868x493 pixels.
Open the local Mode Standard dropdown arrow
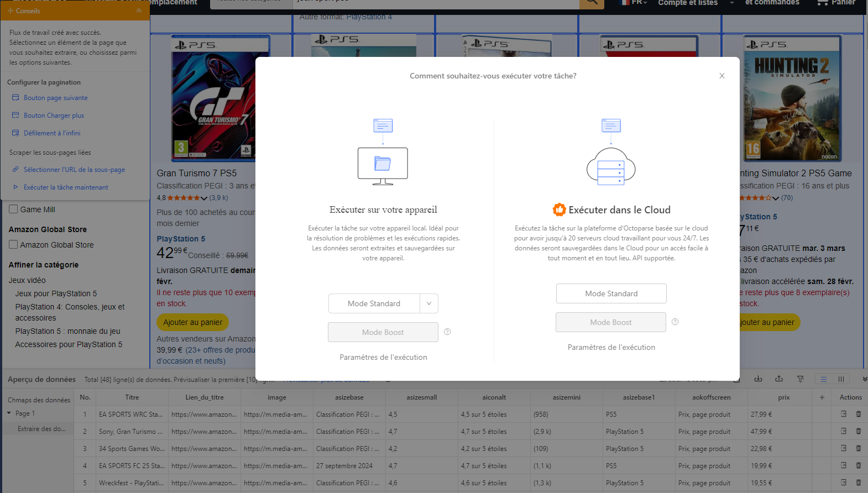coord(429,303)
